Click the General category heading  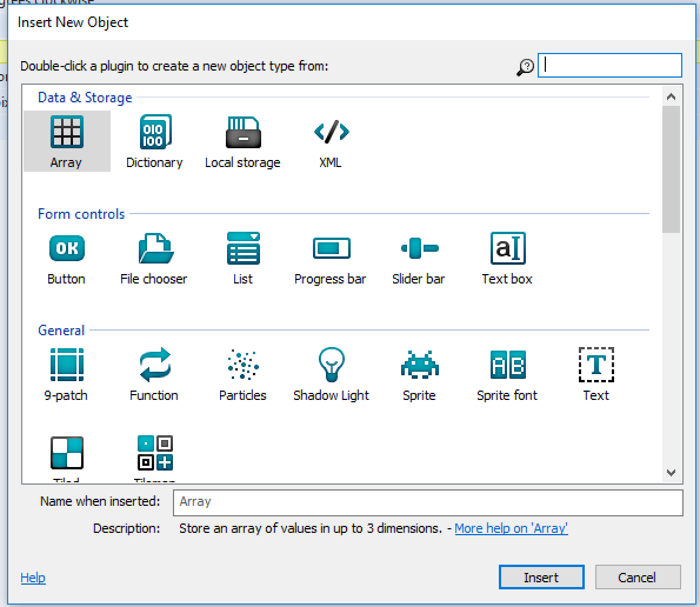[x=61, y=331]
